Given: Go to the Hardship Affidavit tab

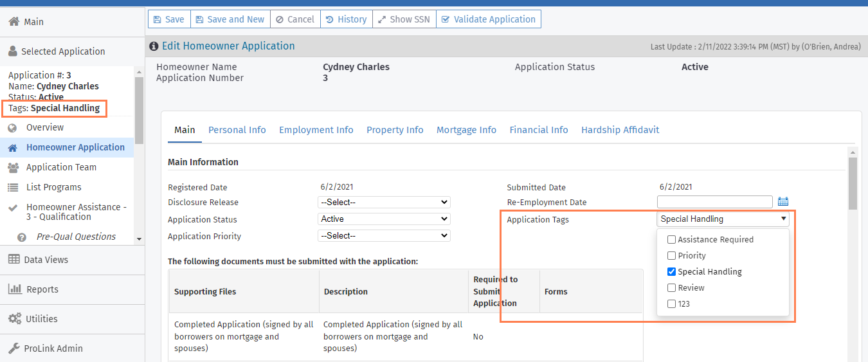Looking at the screenshot, I should [620, 130].
